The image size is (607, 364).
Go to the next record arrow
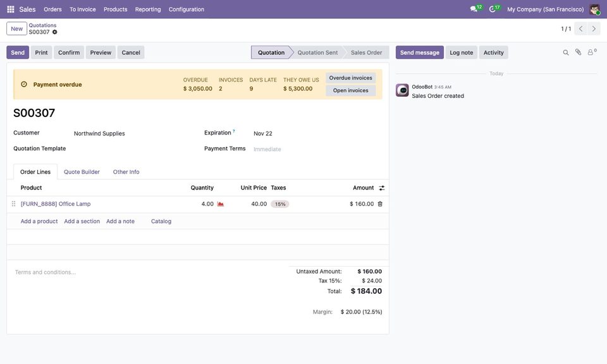pos(594,28)
